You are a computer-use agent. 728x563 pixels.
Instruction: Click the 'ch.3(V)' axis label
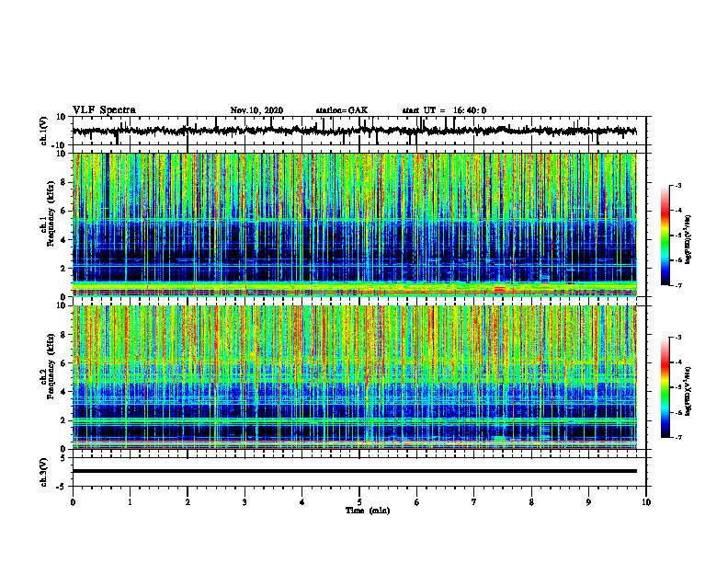pos(44,472)
